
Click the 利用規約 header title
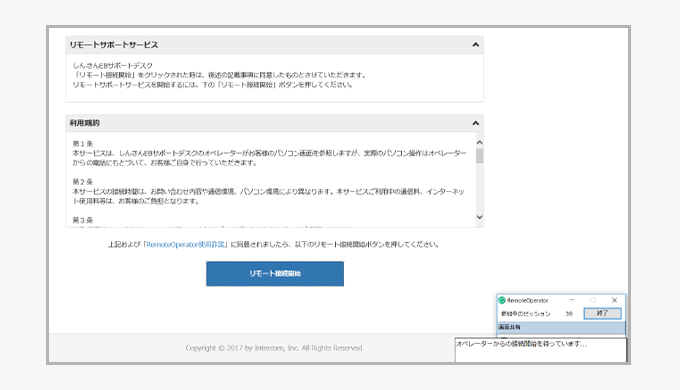pos(85,123)
